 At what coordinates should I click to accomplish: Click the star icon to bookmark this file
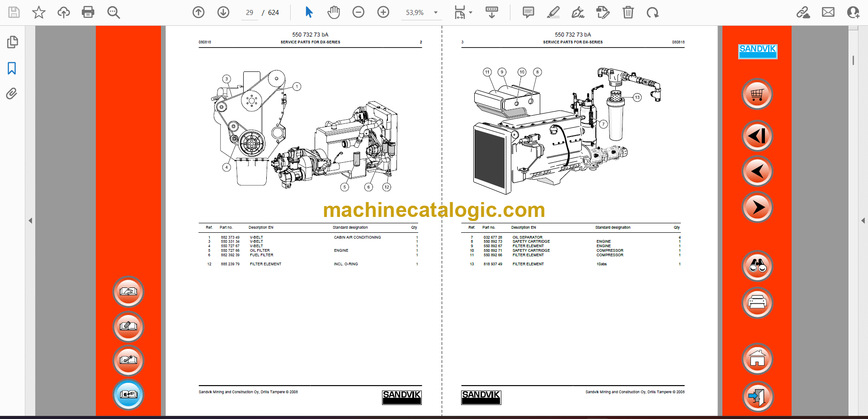(39, 12)
